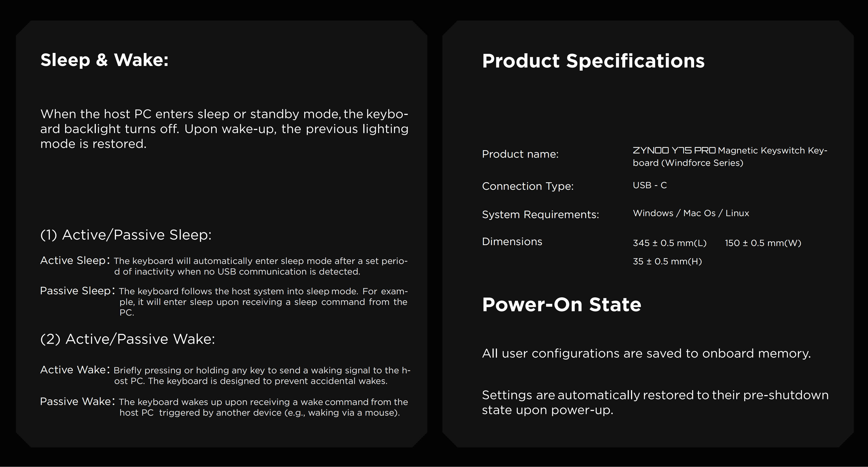The image size is (868, 467).
Task: Click the 'System Requirements:' spec label
Action: pyautogui.click(x=540, y=214)
